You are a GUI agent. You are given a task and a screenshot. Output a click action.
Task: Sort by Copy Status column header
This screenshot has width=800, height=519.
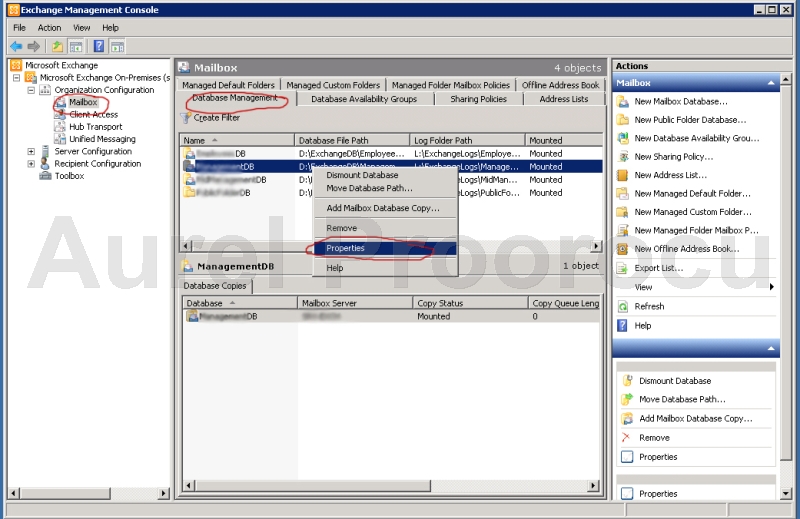tap(470, 303)
